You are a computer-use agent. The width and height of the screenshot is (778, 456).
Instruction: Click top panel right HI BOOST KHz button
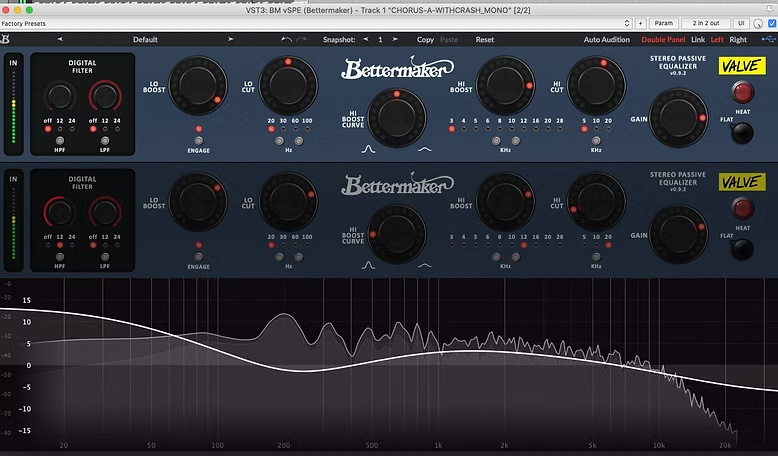tap(516, 141)
